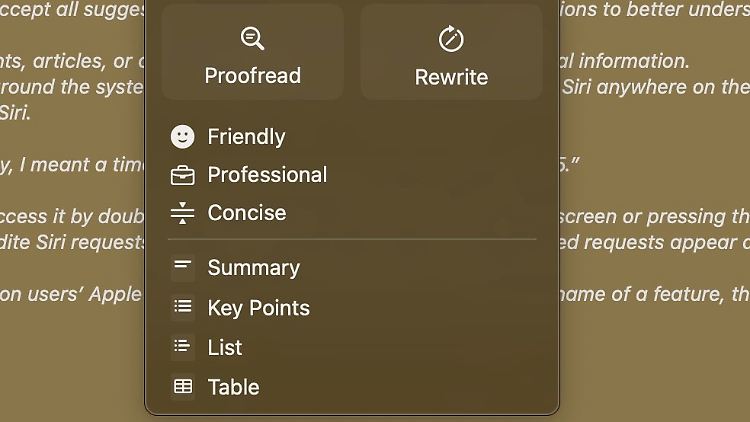Click the Rewrite circular arrow icon

click(x=451, y=39)
